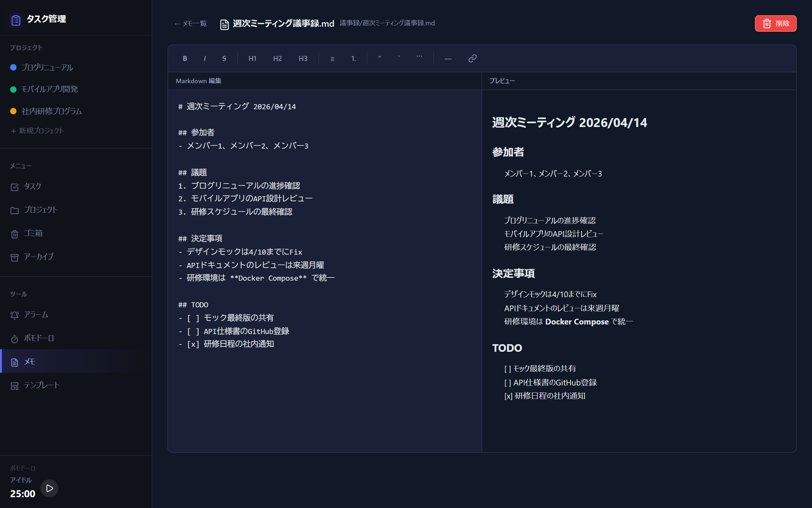This screenshot has height=508, width=812.
Task: Click the template layout icon
Action: tap(14, 386)
